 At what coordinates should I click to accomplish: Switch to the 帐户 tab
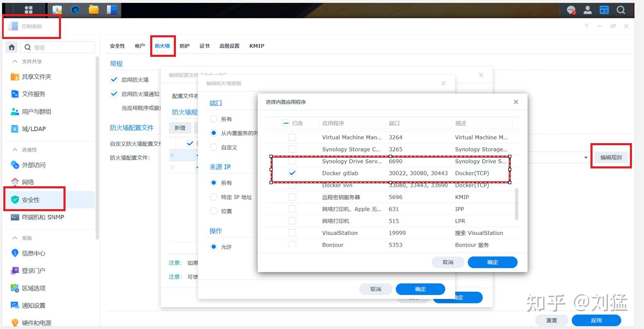[140, 46]
